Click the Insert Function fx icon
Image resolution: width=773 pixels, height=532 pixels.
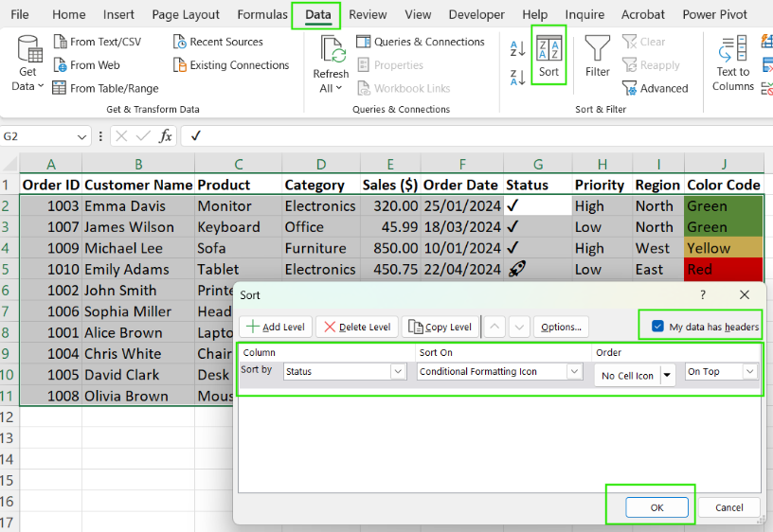(165, 135)
